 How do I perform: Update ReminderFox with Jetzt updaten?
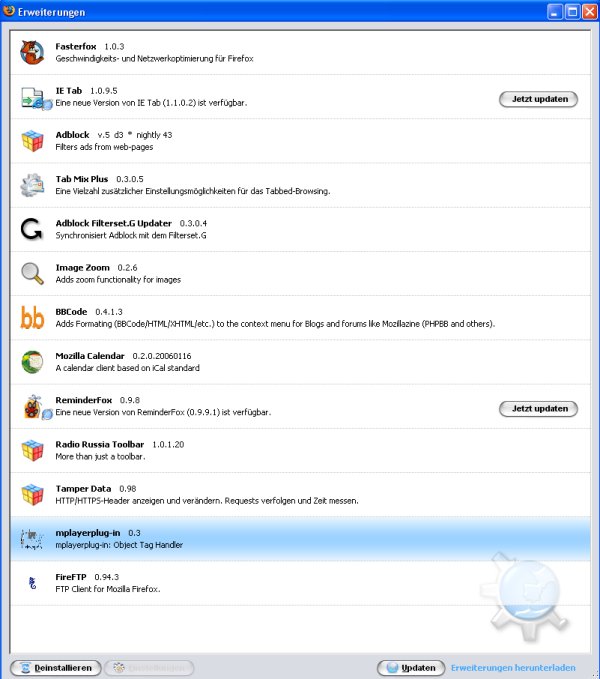(539, 409)
